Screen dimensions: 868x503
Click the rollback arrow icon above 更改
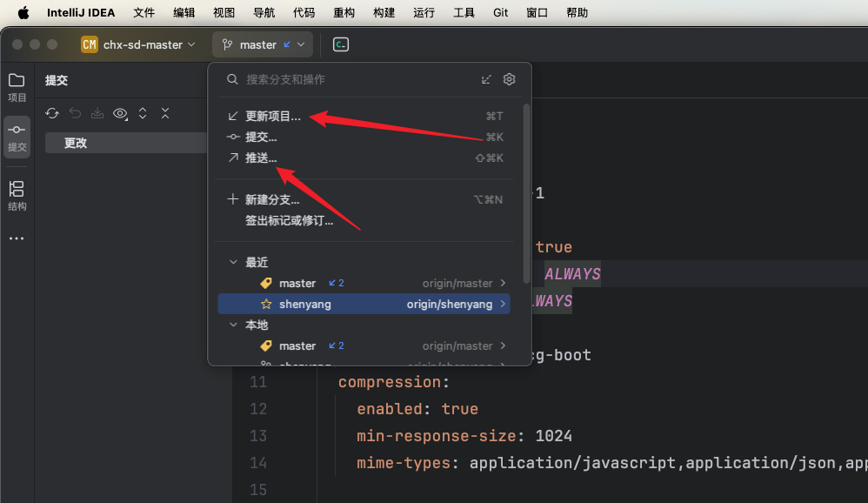[74, 113]
